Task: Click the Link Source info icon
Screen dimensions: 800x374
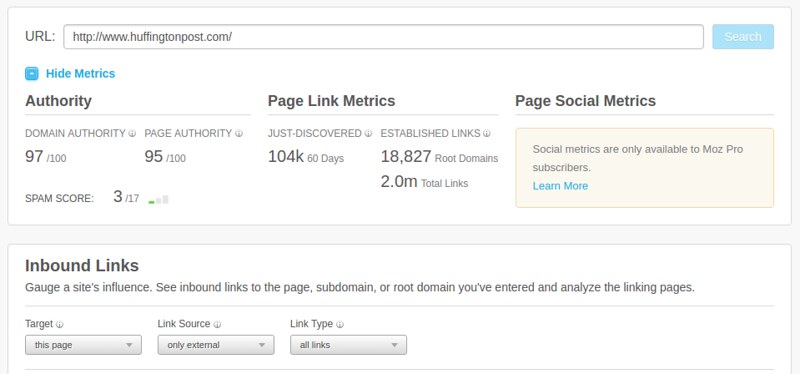Action: pos(217,325)
